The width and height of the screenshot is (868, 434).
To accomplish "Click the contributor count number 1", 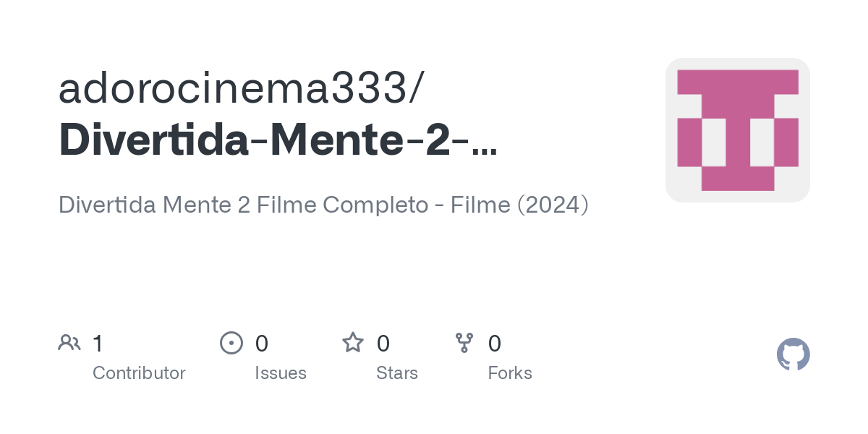I will 98,344.
